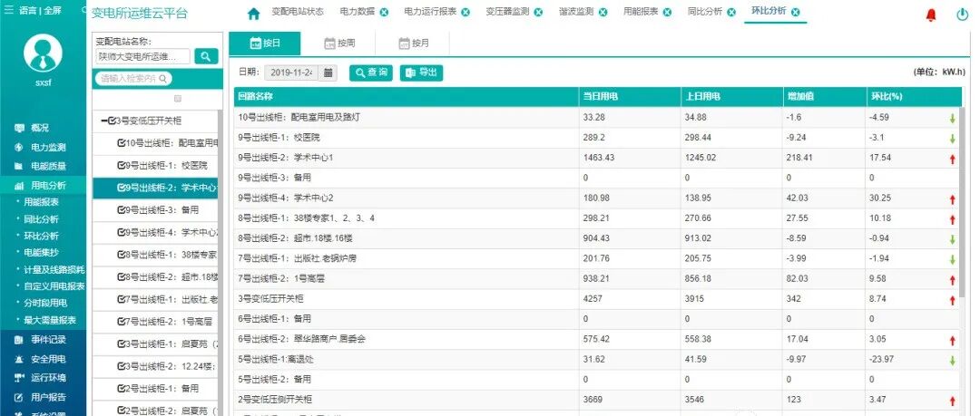The width and height of the screenshot is (980, 416).
Task: Click the 电能质量 sidebar icon
Action: pyautogui.click(x=19, y=167)
